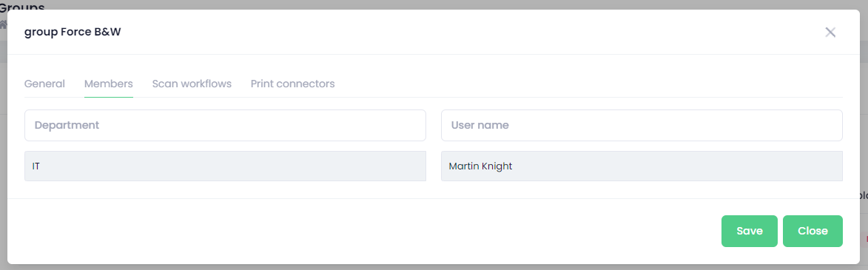The width and height of the screenshot is (868, 270).
Task: Click into the User name field
Action: pyautogui.click(x=642, y=125)
